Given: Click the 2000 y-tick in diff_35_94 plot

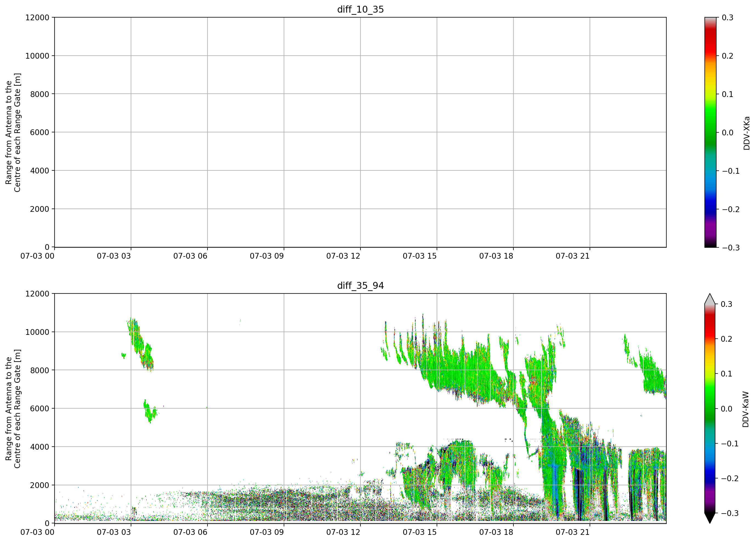Looking at the screenshot, I should (40, 485).
